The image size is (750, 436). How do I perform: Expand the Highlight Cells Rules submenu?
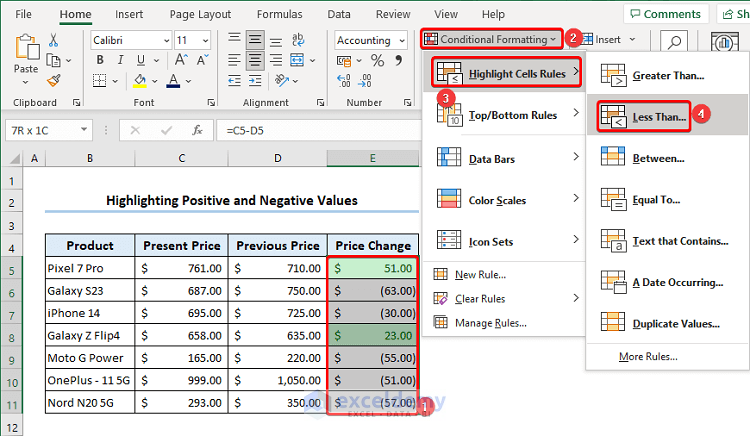506,73
